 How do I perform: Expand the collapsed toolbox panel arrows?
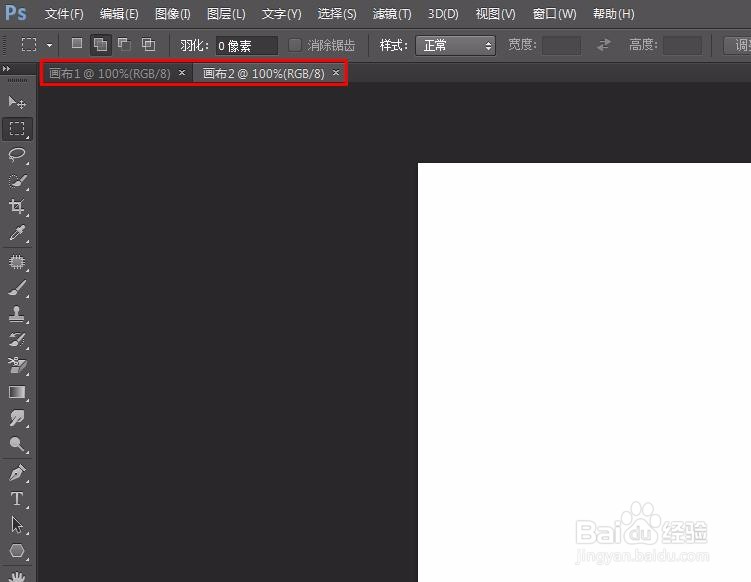coord(6,68)
